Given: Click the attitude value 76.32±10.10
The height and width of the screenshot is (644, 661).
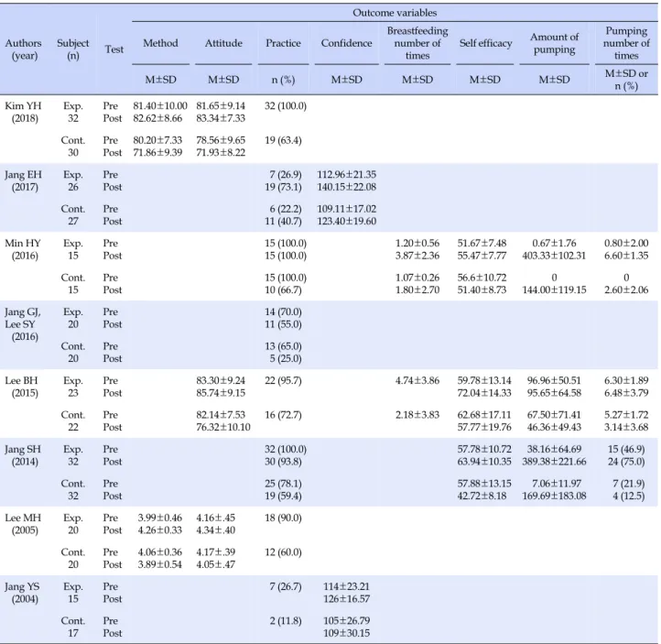Looking at the screenshot, I should tap(223, 428).
